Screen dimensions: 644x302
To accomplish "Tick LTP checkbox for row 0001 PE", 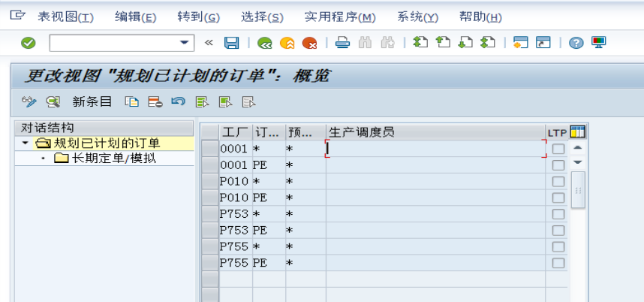I will tap(558, 165).
